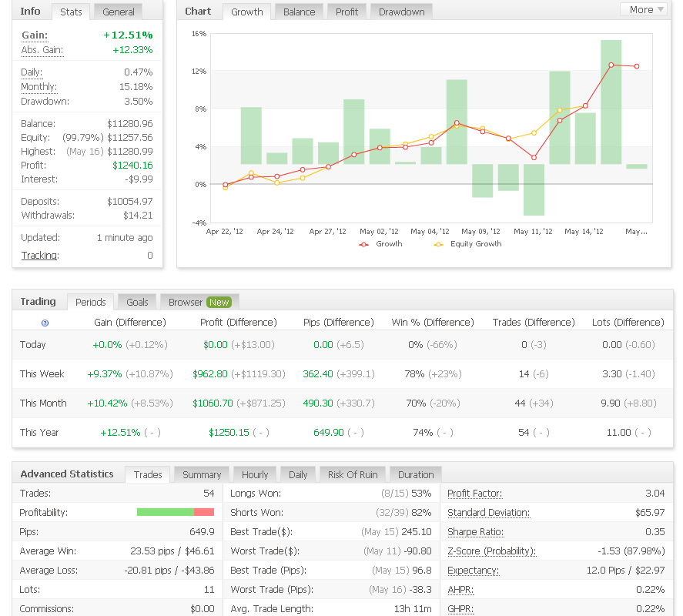Select the Profit chart tab
The image size is (683, 616).
pos(347,12)
